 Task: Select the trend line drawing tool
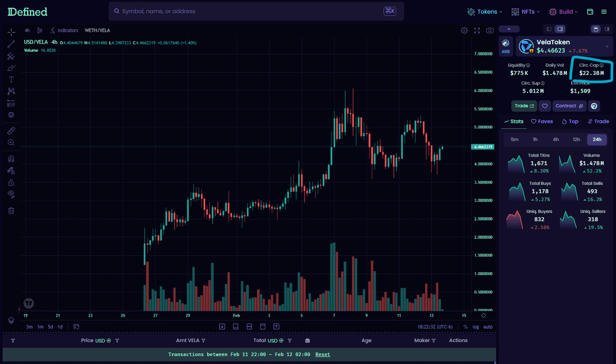tap(11, 44)
